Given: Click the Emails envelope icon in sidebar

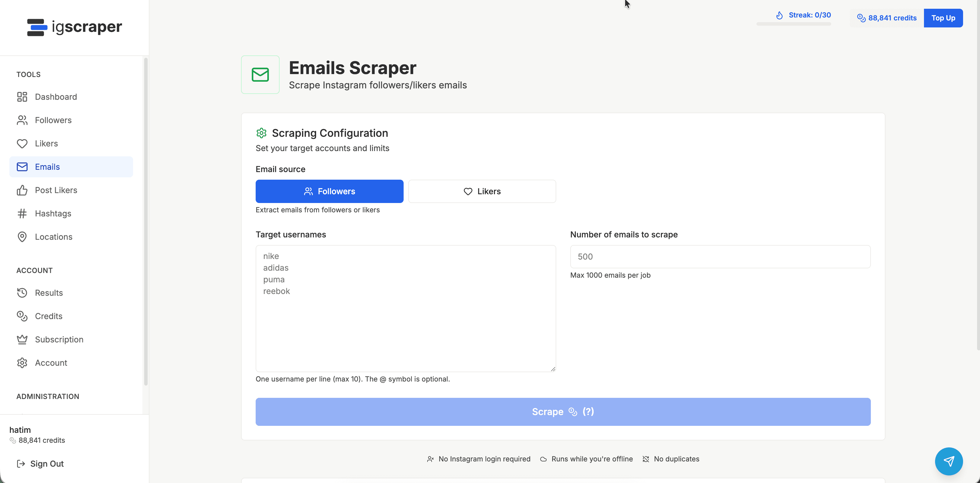Looking at the screenshot, I should [x=22, y=167].
